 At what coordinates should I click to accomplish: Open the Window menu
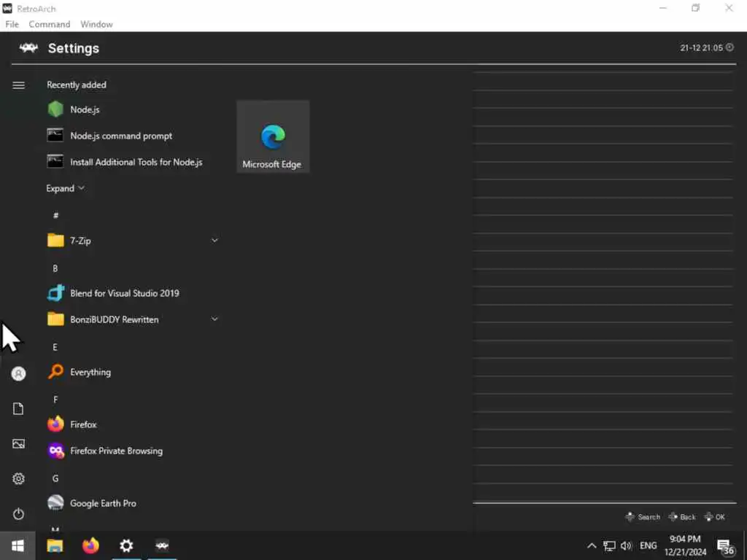(x=96, y=24)
